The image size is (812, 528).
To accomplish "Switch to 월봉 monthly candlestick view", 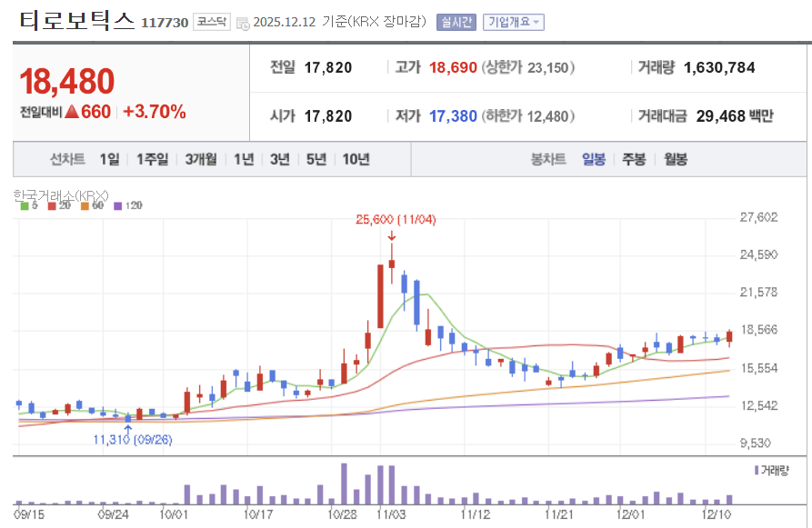I will [x=677, y=158].
